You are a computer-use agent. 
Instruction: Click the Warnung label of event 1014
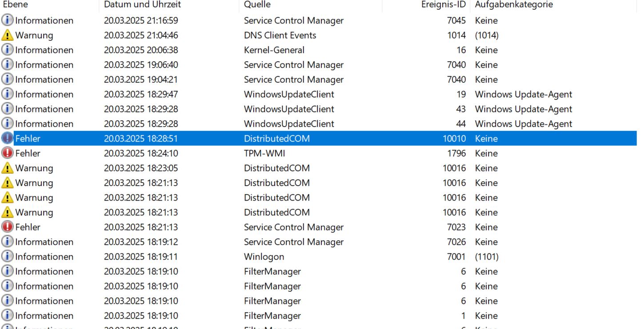34,35
